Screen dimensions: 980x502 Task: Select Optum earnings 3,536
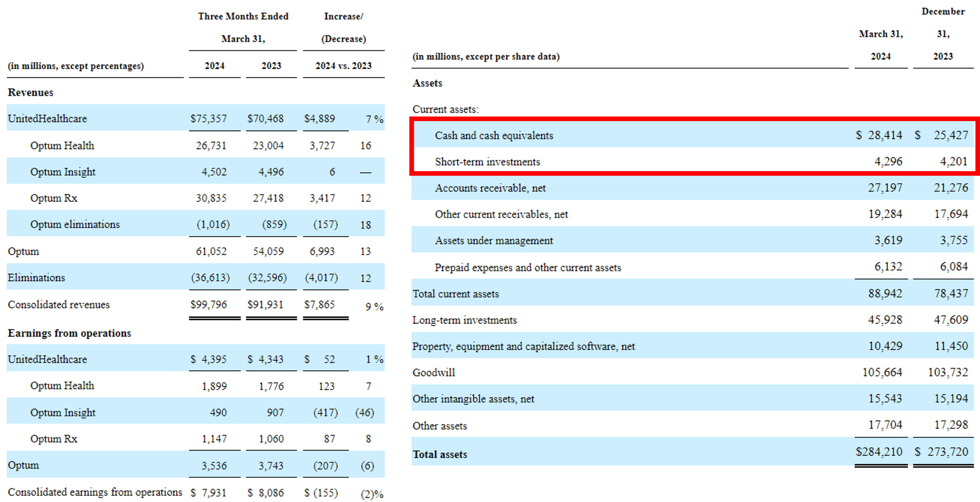(214, 465)
